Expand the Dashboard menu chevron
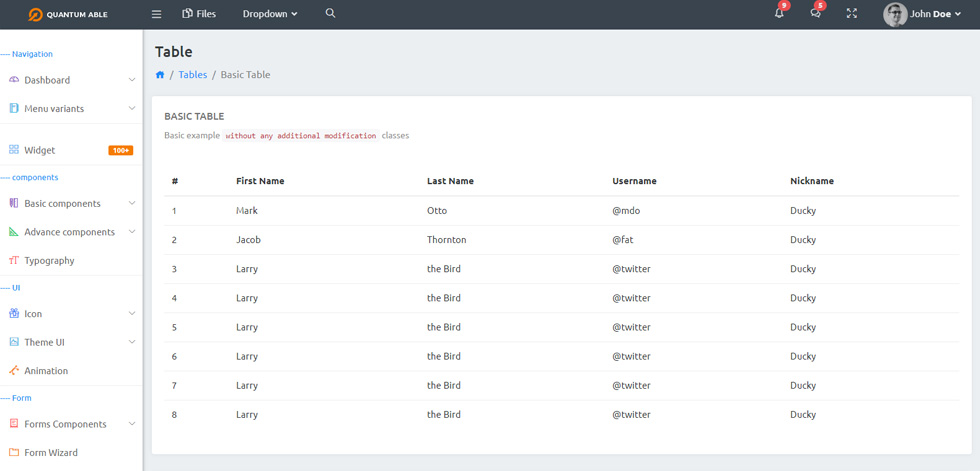The height and width of the screenshot is (471, 980). click(132, 80)
